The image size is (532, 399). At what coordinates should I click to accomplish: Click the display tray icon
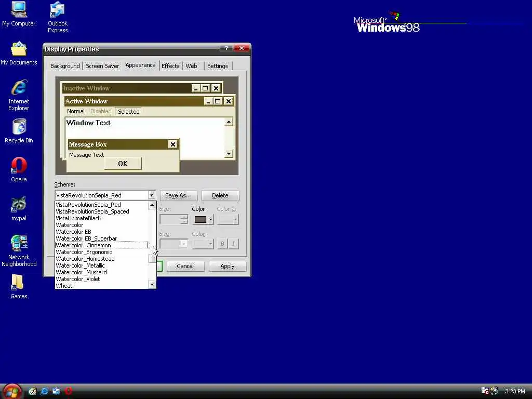coord(485,391)
